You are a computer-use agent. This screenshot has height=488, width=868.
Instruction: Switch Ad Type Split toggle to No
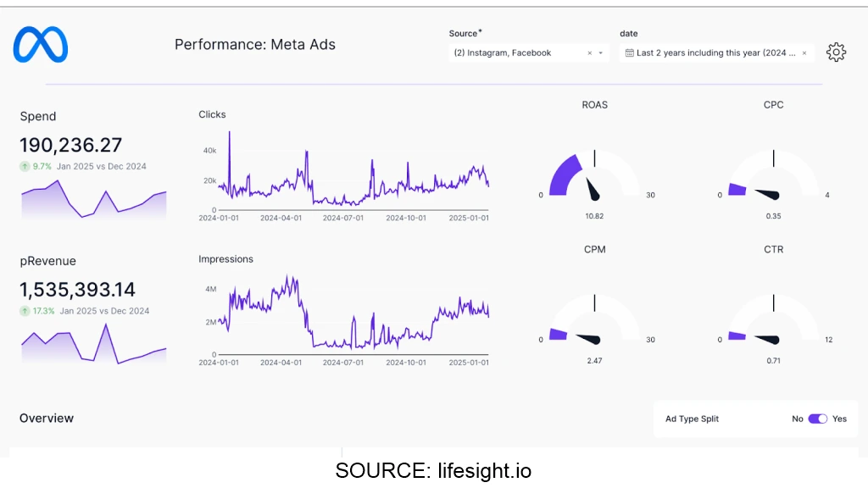pyautogui.click(x=817, y=419)
